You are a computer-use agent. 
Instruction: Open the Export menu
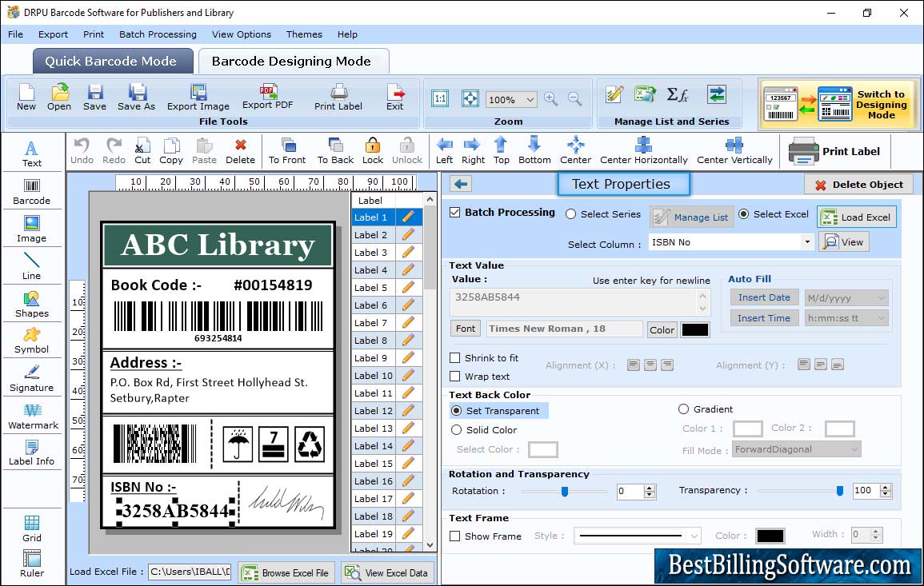[53, 34]
